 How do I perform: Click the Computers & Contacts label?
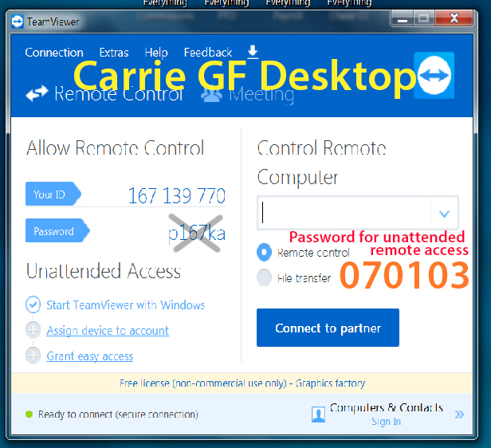click(387, 407)
